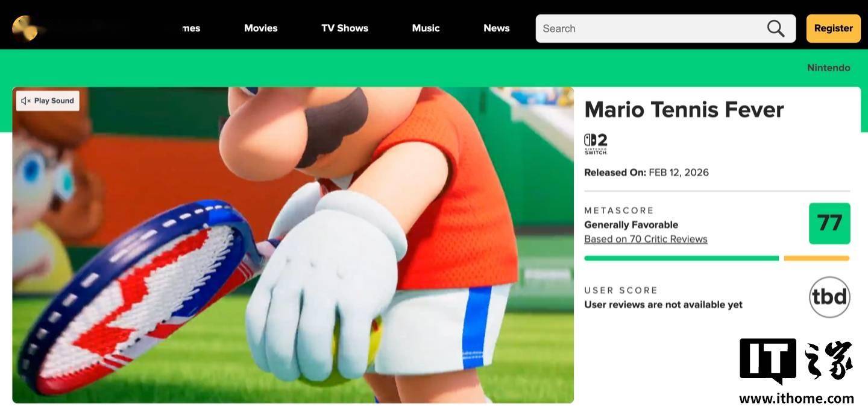Screen dimensions: 868x415
Task: Click the search magnifier icon
Action: coord(776,28)
